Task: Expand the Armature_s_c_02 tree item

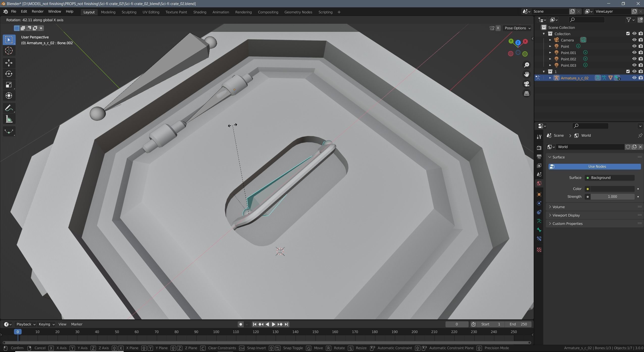Action: pyautogui.click(x=550, y=78)
